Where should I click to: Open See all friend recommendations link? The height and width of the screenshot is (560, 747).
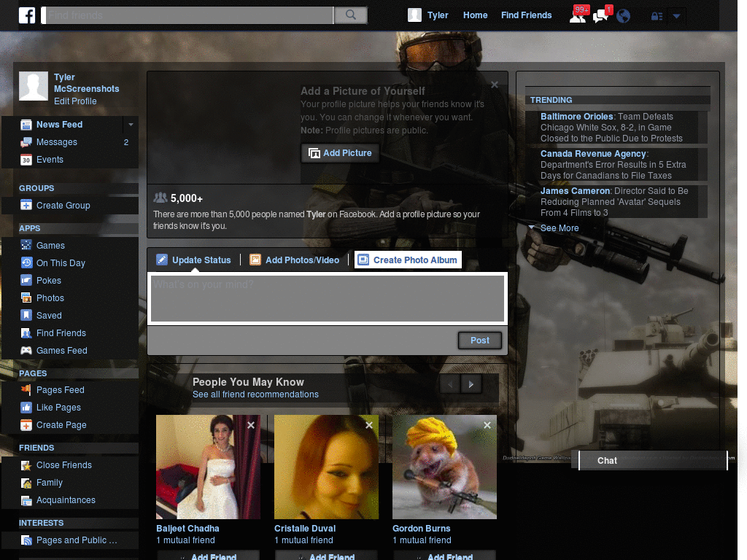tap(255, 394)
